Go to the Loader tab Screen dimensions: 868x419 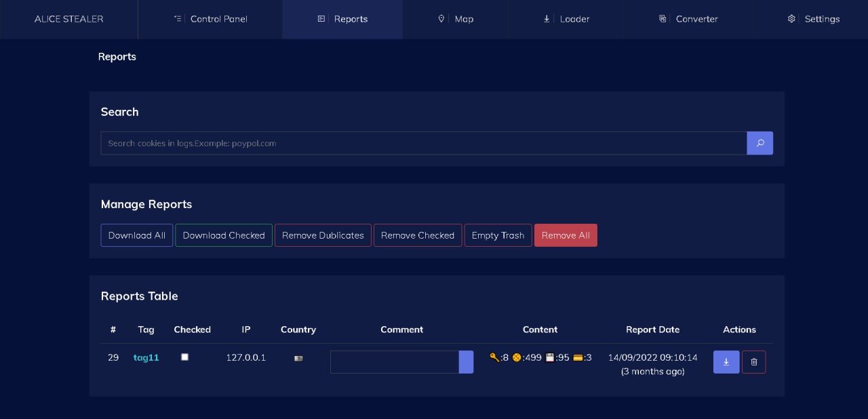[x=566, y=19]
